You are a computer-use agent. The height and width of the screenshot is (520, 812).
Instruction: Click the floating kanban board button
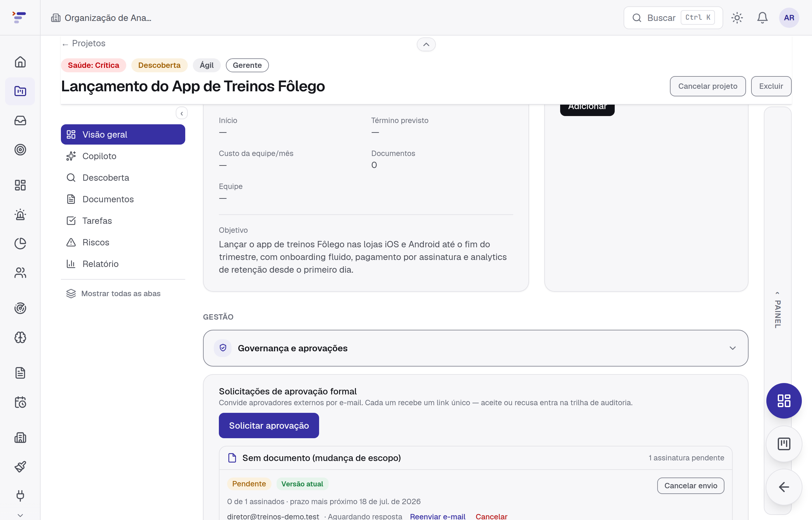pos(784,444)
